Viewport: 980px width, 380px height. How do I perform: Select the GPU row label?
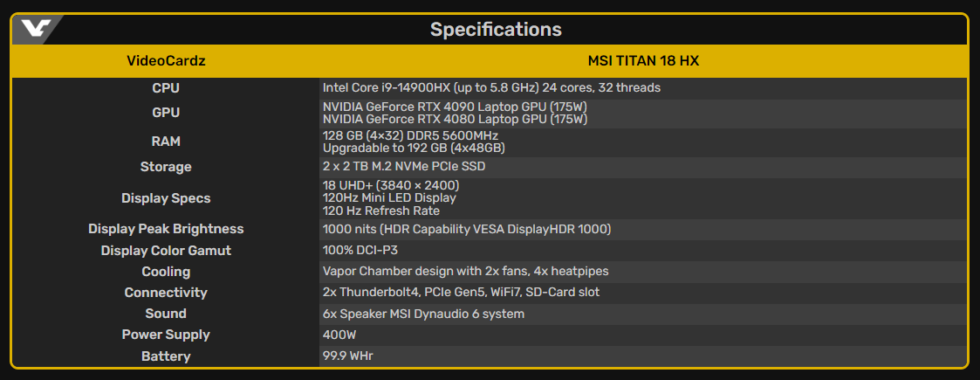click(x=167, y=113)
